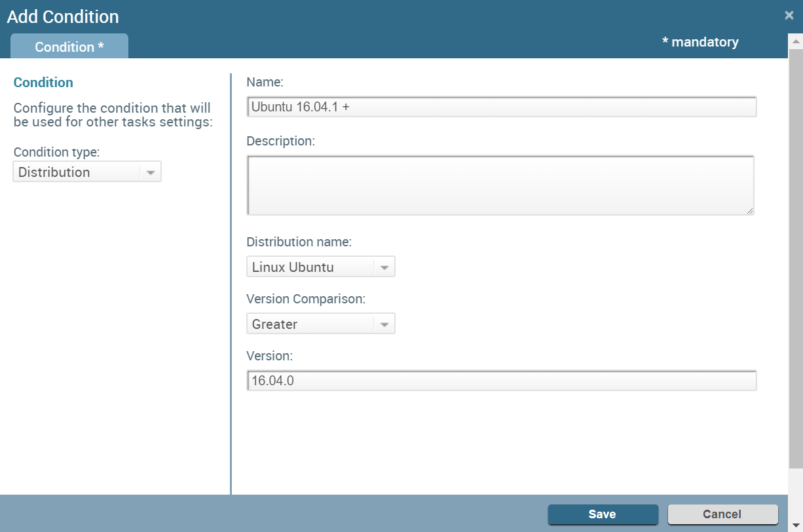803x532 pixels.
Task: Expand the Condition type dropdown arrow
Action: [x=151, y=172]
